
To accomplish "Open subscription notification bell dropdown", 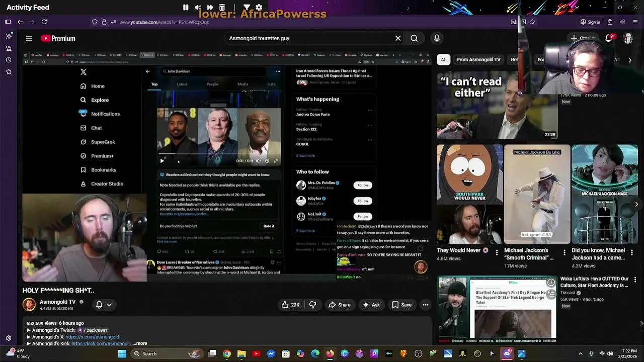I will point(104,305).
